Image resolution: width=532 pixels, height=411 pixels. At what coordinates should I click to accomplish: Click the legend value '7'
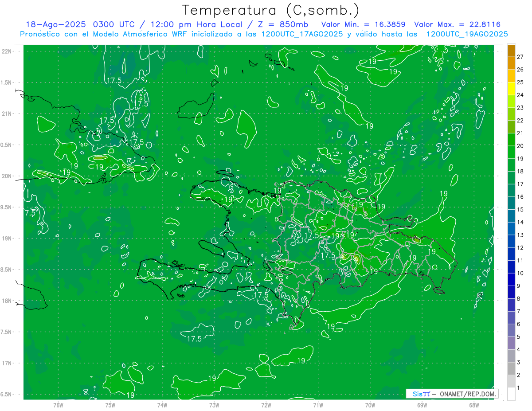[x=519, y=311]
